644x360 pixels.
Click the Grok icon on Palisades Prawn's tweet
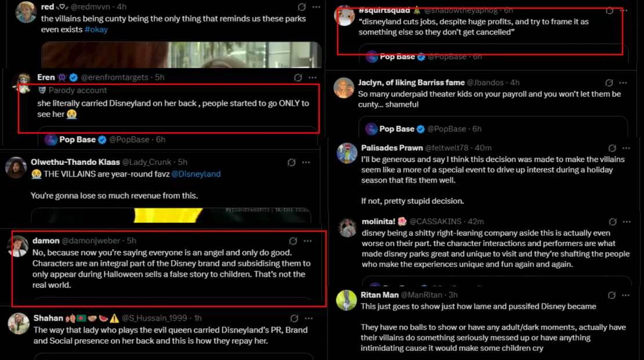612,148
